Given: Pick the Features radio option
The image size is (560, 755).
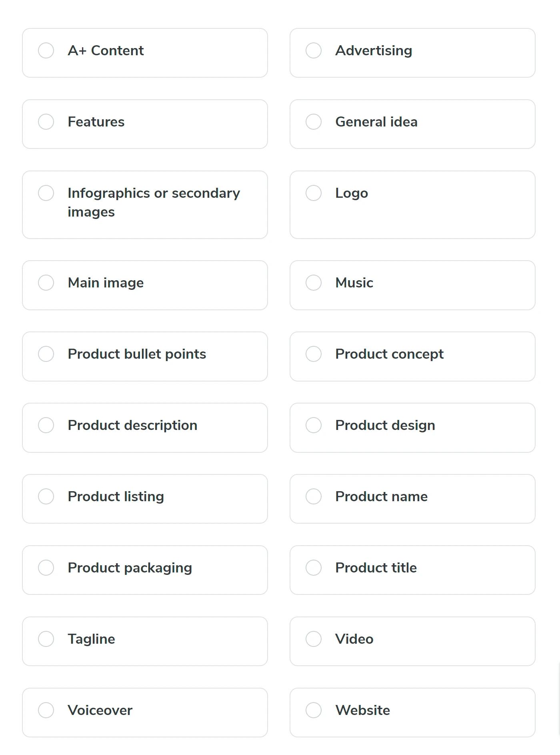Looking at the screenshot, I should [46, 122].
